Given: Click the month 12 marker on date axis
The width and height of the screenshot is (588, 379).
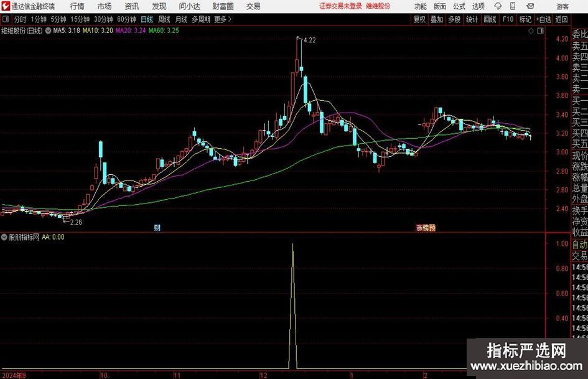Looking at the screenshot, I should tap(264, 375).
